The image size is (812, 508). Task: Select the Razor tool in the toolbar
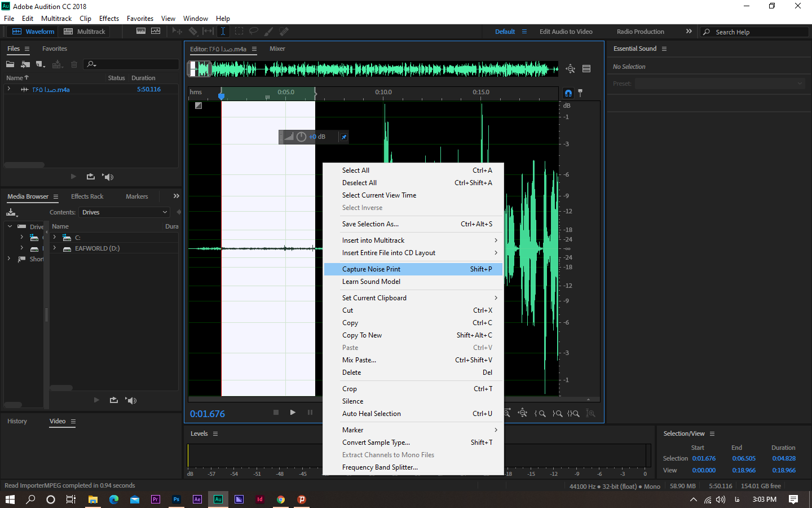(193, 32)
